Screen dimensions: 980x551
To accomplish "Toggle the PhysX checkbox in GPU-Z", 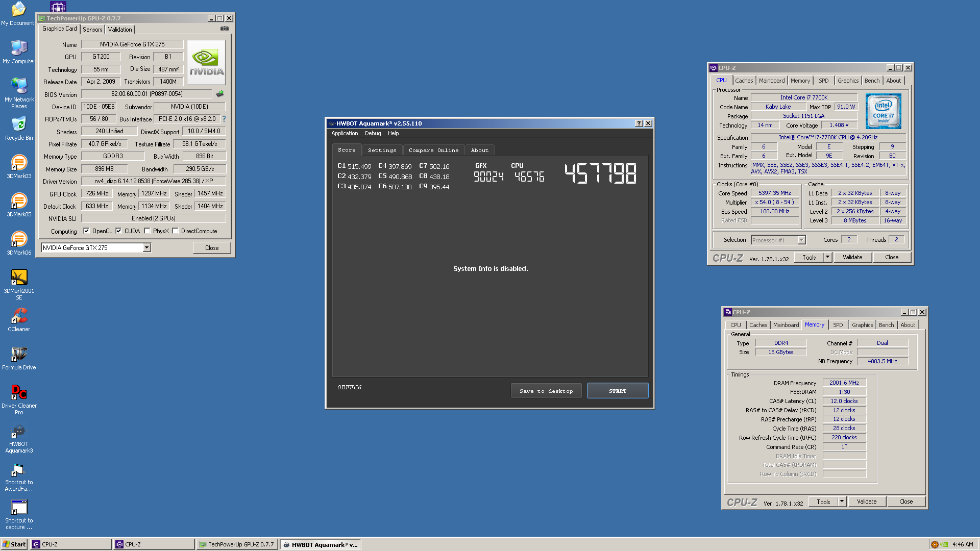I will pos(147,231).
